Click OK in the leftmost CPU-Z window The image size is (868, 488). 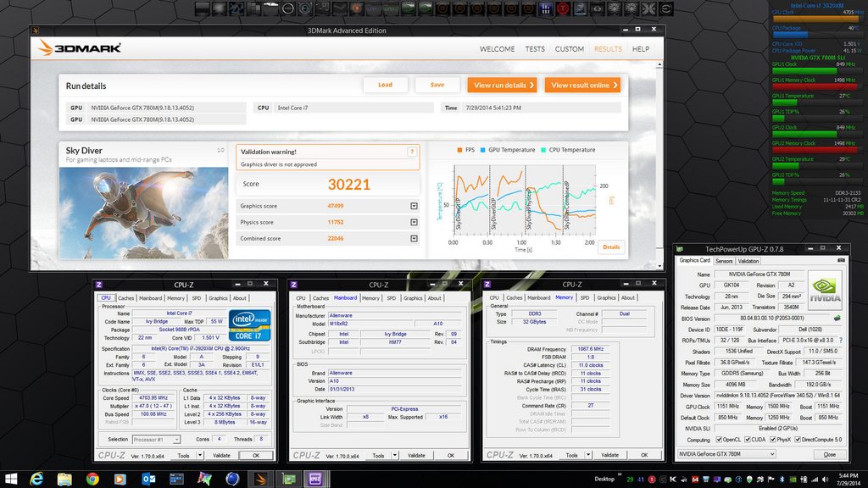coord(256,455)
